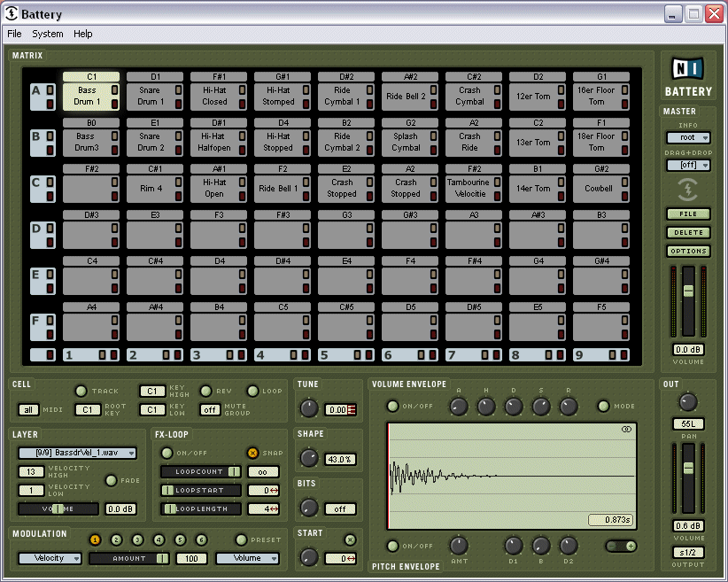This screenshot has width=728, height=582.
Task: Toggle the Preset switch in Modulation
Action: (241, 539)
